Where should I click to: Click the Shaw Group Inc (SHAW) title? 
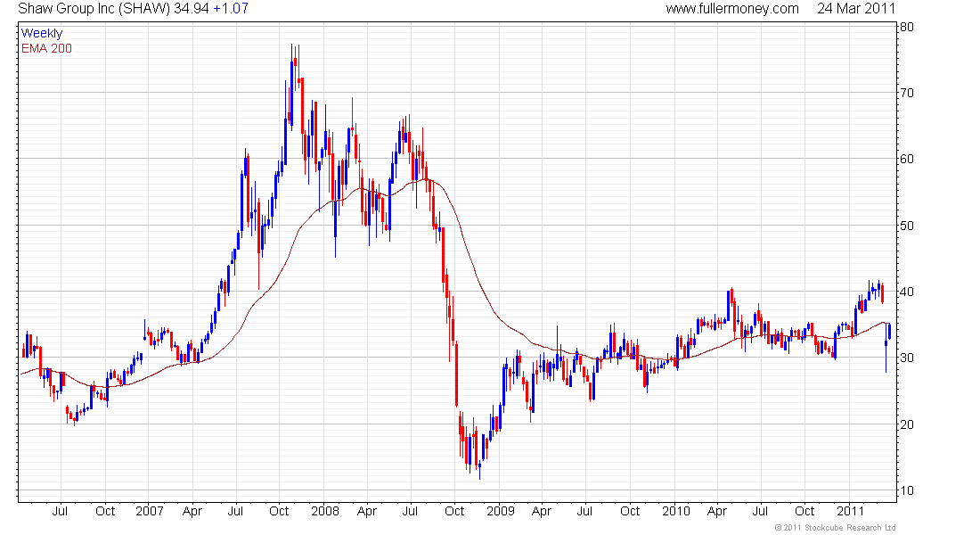click(94, 9)
